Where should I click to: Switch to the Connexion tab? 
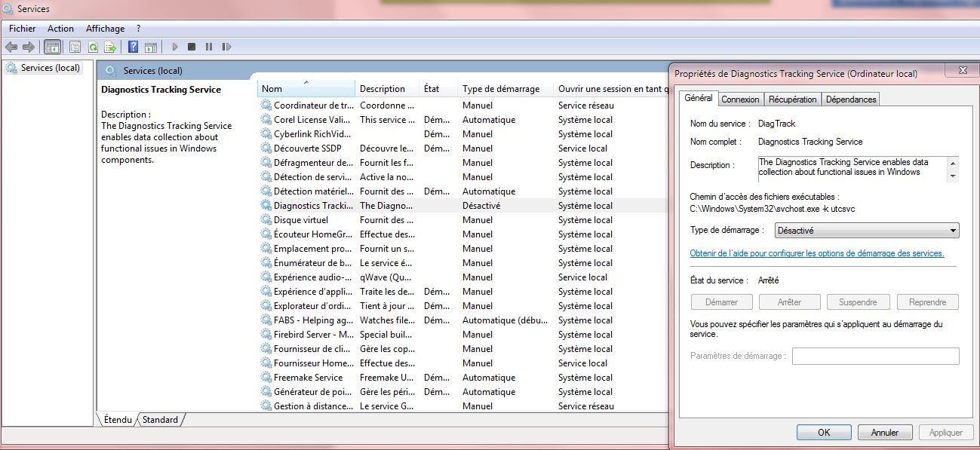(x=741, y=99)
